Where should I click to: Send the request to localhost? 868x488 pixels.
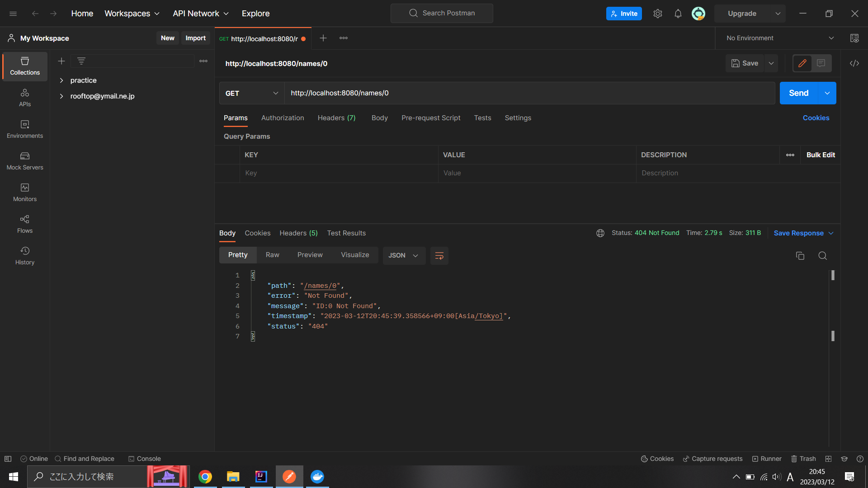point(798,93)
